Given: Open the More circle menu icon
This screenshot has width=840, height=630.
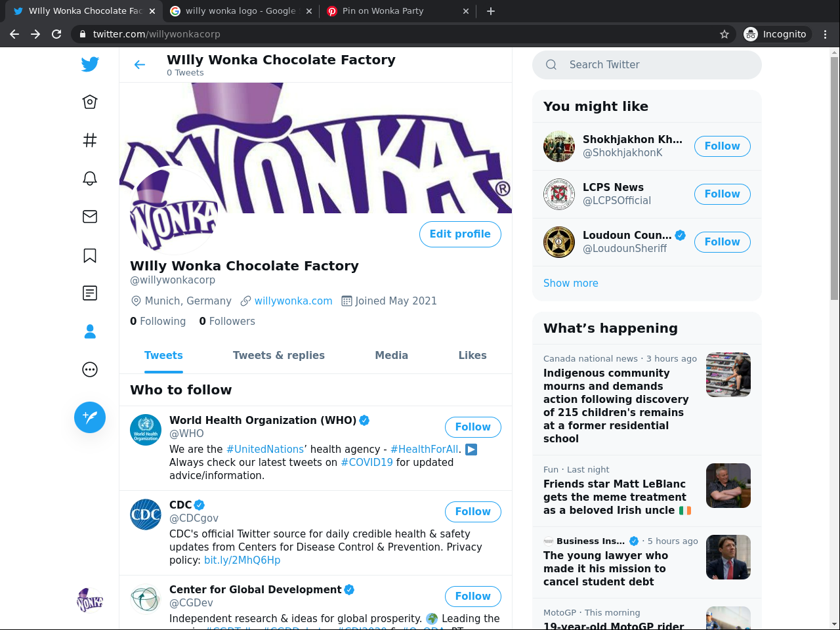Looking at the screenshot, I should [90, 370].
